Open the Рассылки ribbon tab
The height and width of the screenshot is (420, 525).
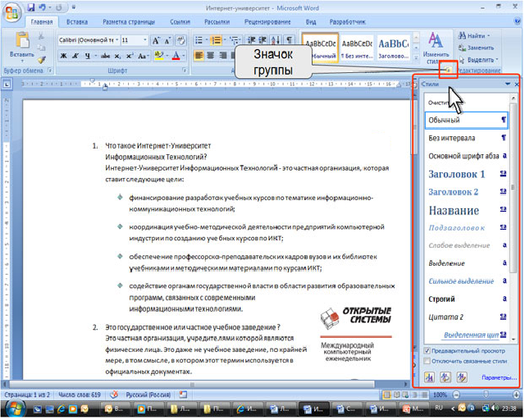click(x=217, y=22)
